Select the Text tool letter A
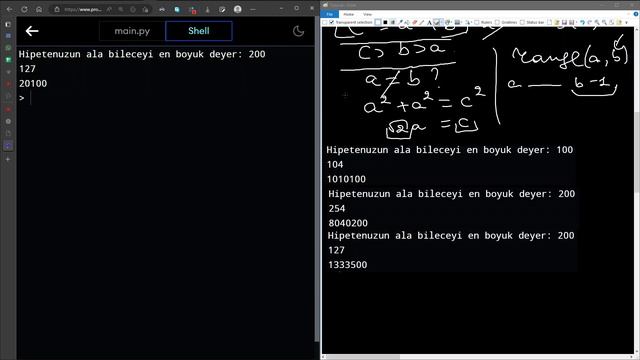 point(429,22)
